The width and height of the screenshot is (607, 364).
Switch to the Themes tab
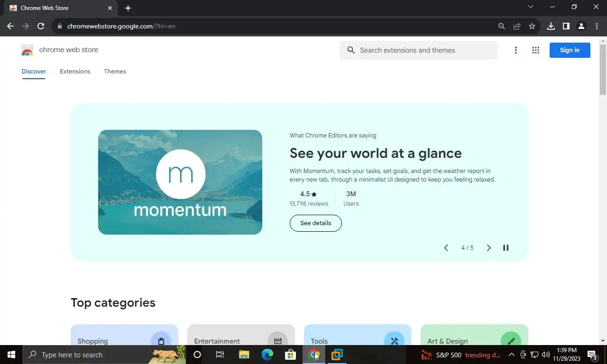point(115,72)
